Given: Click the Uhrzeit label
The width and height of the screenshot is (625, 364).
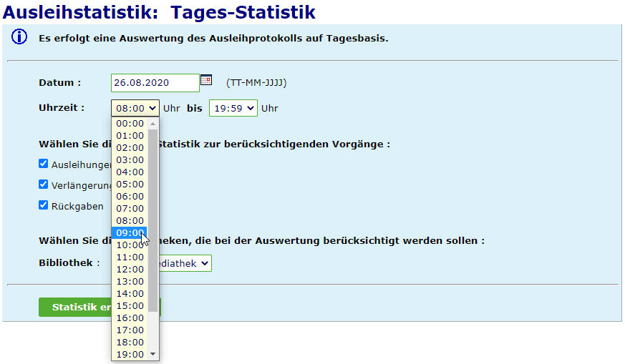Looking at the screenshot, I should coord(62,108).
